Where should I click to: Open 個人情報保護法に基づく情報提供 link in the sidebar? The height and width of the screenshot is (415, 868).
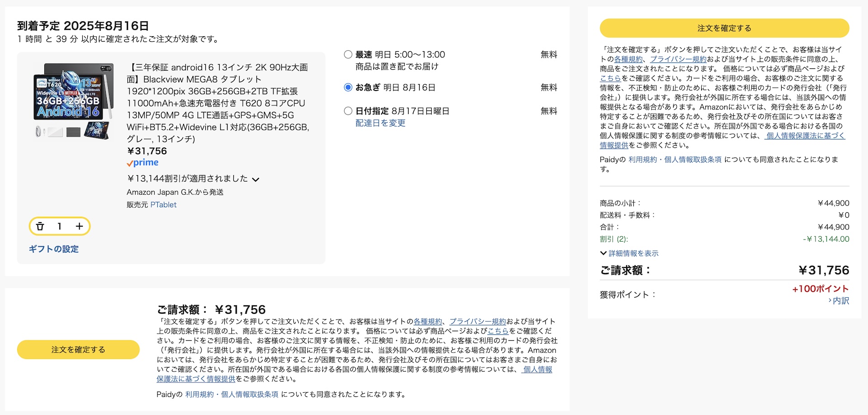point(805,136)
